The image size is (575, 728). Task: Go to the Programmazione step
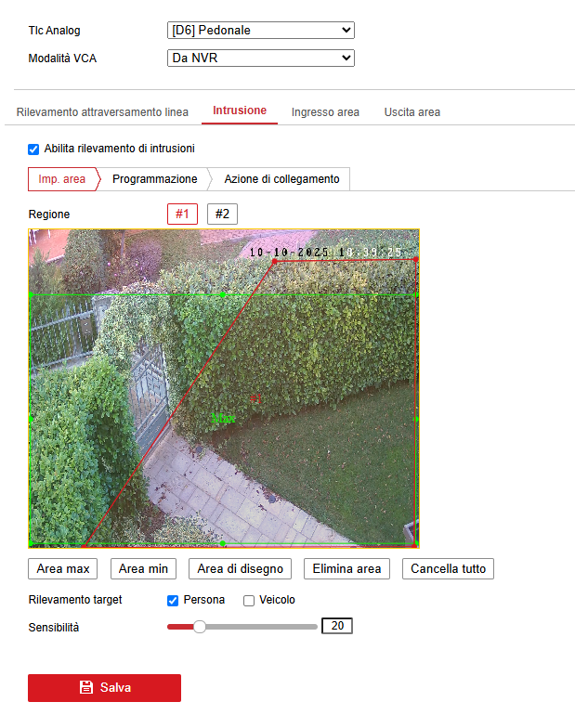[x=154, y=179]
